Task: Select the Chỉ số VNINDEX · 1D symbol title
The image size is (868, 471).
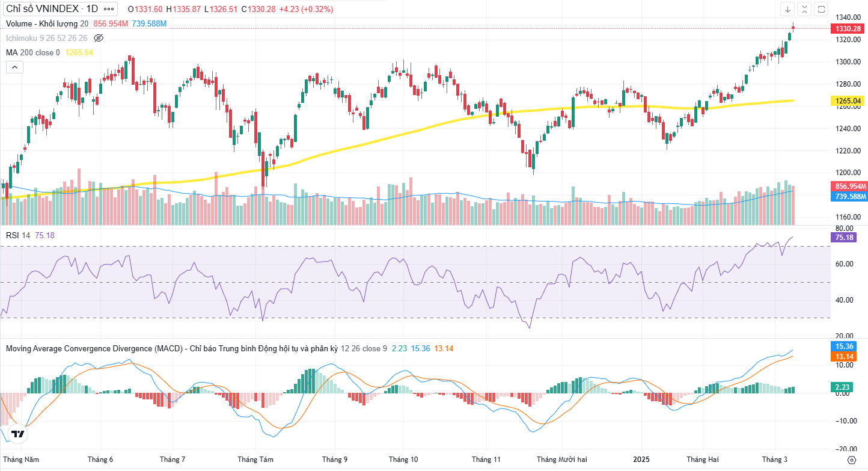Action: coord(52,9)
